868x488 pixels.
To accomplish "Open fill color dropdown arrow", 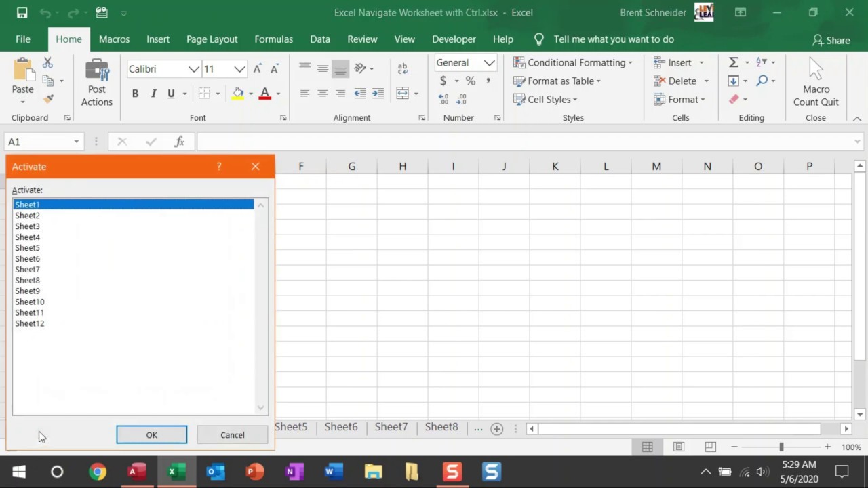I will pos(250,94).
